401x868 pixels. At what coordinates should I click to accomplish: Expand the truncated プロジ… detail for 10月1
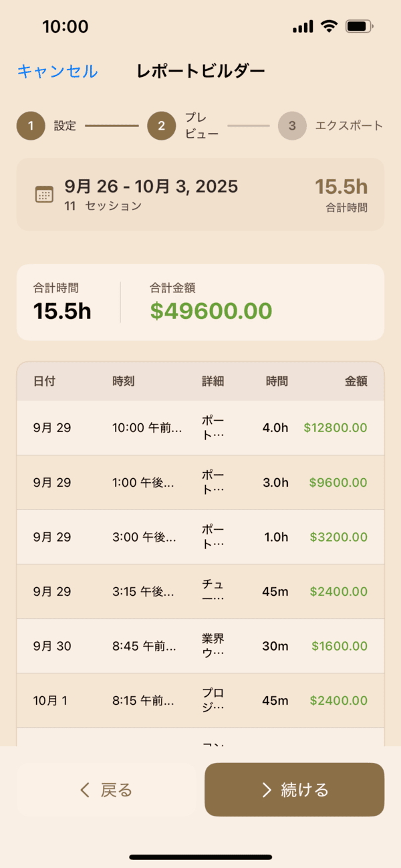tap(213, 699)
